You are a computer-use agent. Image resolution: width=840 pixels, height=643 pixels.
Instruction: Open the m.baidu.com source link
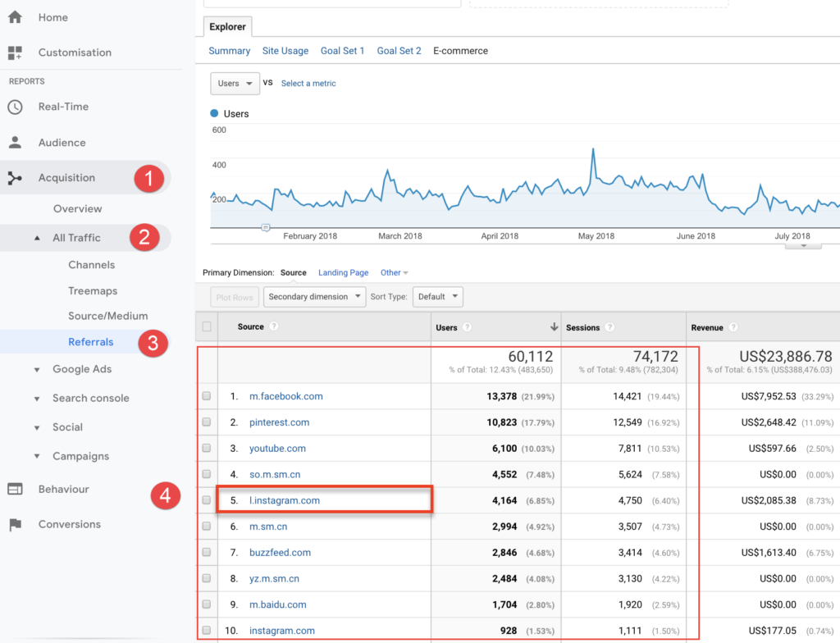tap(277, 604)
